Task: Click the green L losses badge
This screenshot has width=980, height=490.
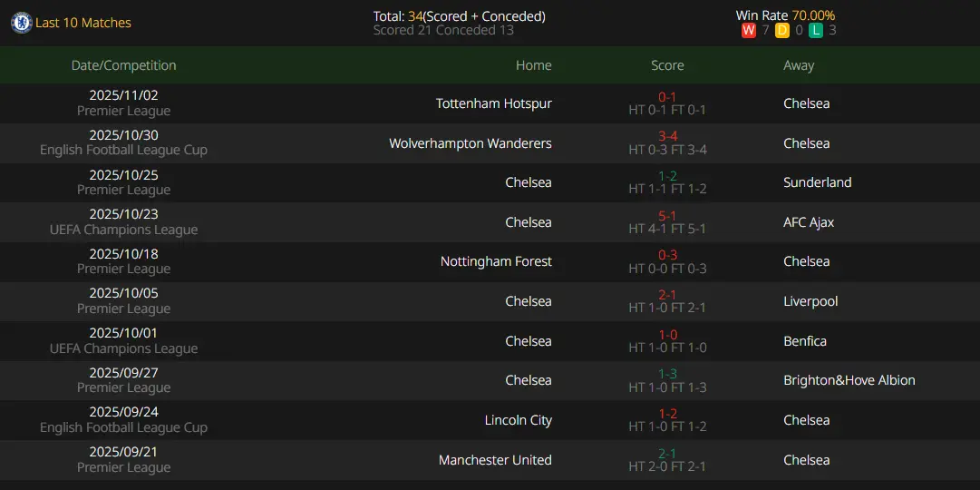Action: (x=816, y=31)
